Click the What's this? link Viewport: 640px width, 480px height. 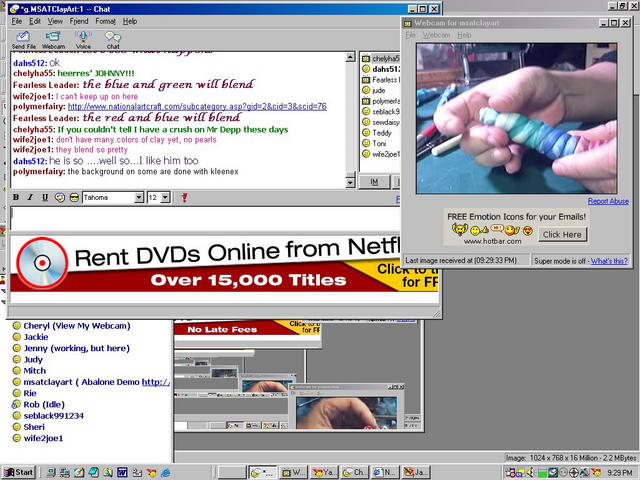point(609,261)
